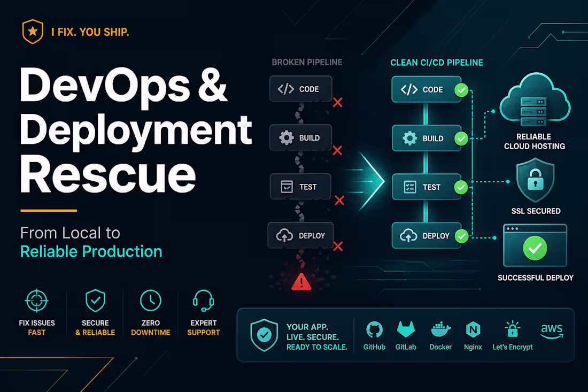588x392 pixels.
Task: Click the star shield logo icon
Action: pos(33,32)
